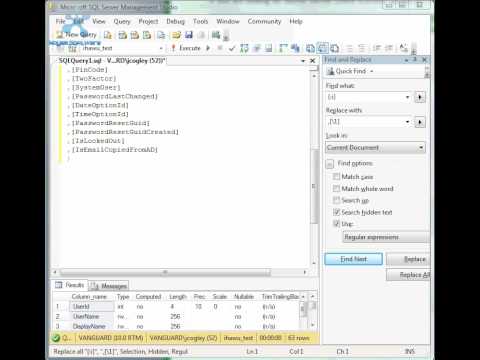Toggle the Match case checkbox

[x=336, y=176]
